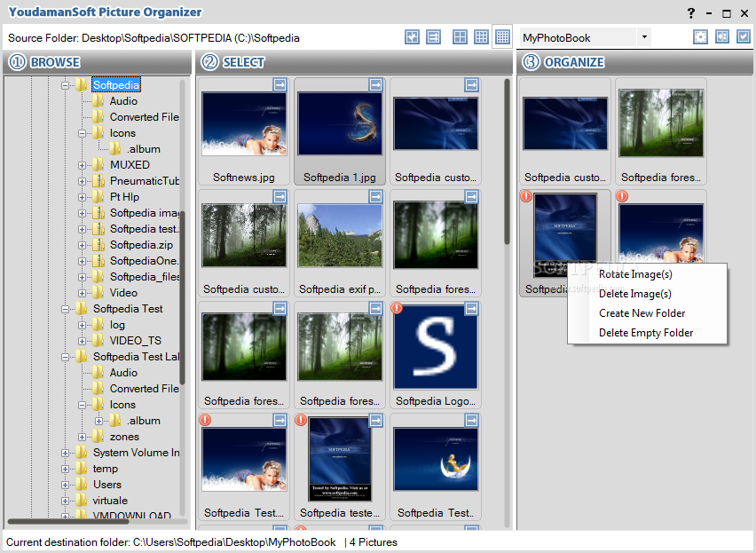Click red warning badge on Softpedia Logo thumbnail
Image resolution: width=756 pixels, height=553 pixels.
pos(397,308)
